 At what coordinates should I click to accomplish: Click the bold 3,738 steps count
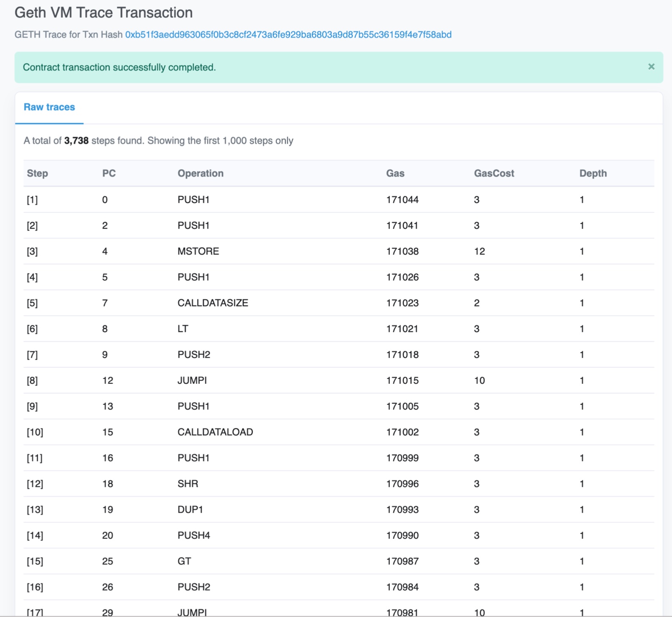click(76, 140)
